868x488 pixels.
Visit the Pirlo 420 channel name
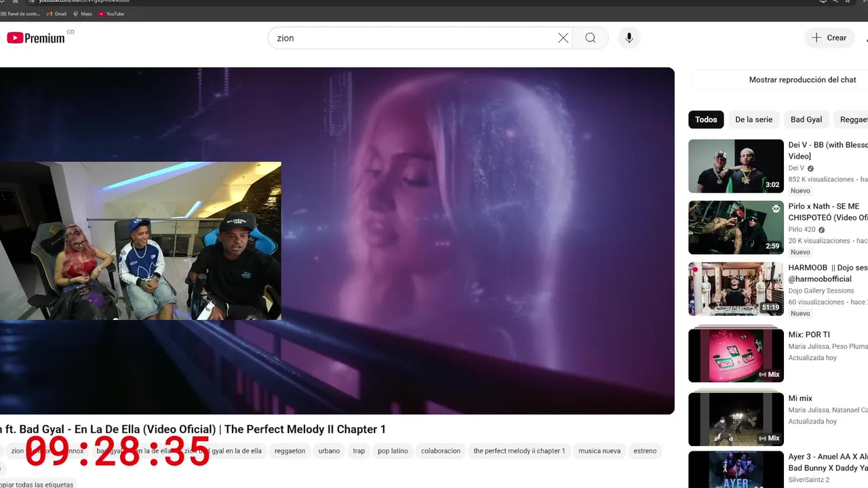(802, 230)
